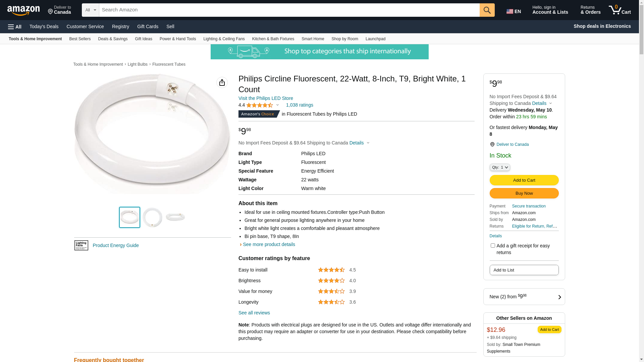
Task: Expand the Add to List dropdown
Action: tap(524, 270)
